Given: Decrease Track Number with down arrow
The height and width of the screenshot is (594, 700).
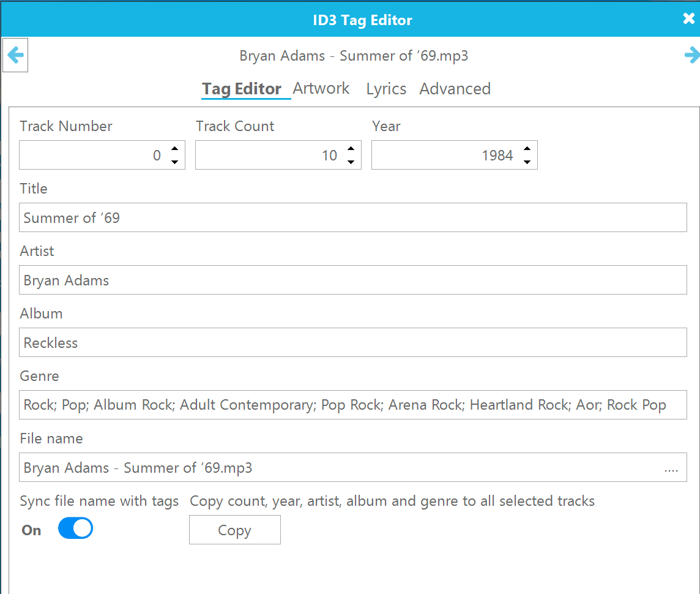Looking at the screenshot, I should point(174,162).
